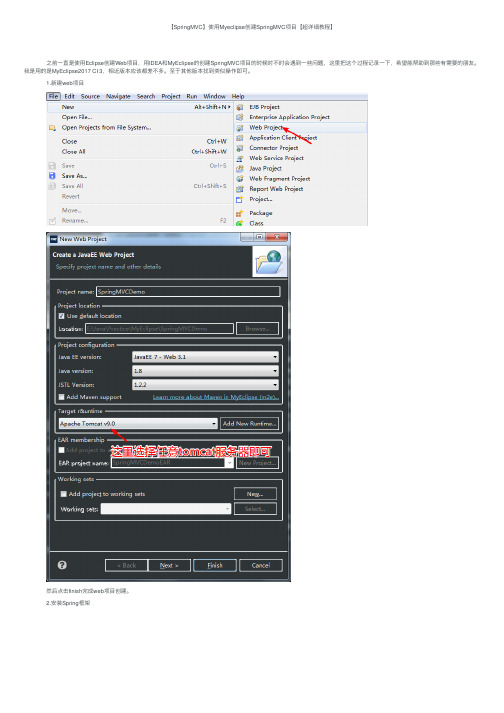Select EJB Project submenu text

[264, 107]
